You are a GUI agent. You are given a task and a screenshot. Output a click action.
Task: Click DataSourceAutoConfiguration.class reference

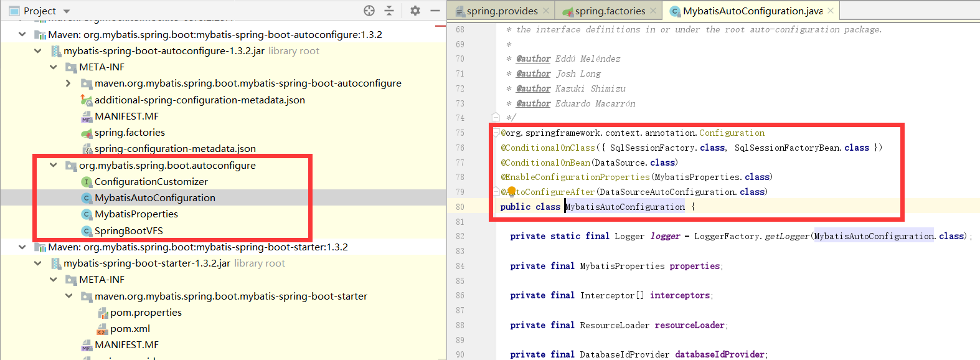[x=682, y=192]
